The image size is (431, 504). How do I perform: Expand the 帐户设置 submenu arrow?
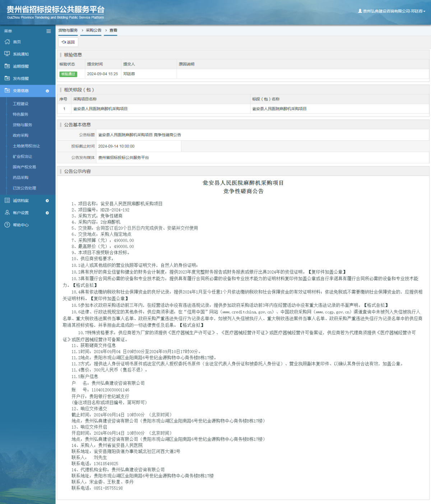tap(47, 213)
